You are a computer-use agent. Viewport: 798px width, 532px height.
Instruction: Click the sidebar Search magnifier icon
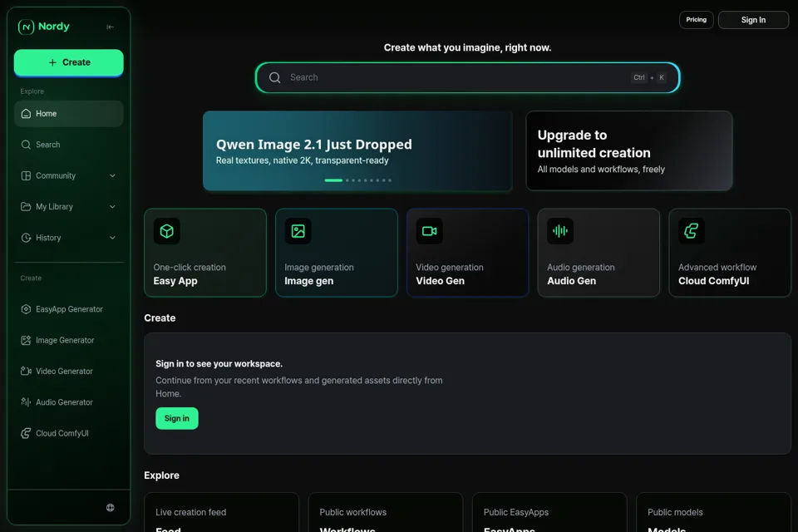[x=26, y=145]
